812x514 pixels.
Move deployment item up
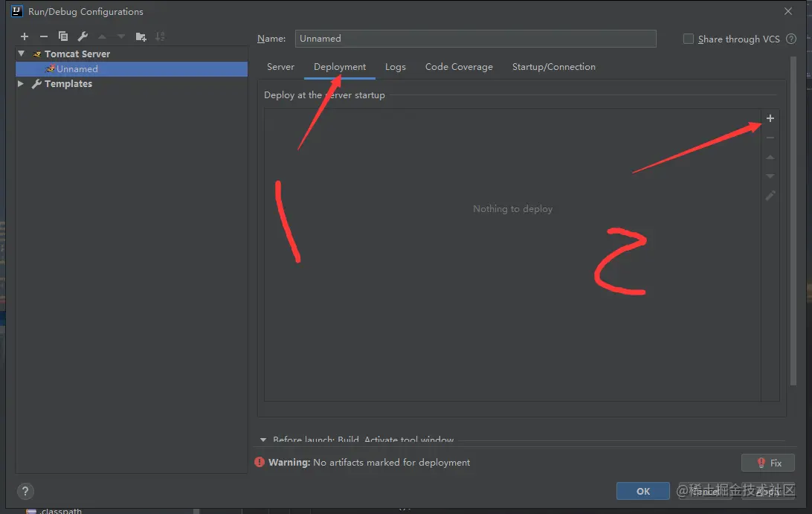(770, 157)
